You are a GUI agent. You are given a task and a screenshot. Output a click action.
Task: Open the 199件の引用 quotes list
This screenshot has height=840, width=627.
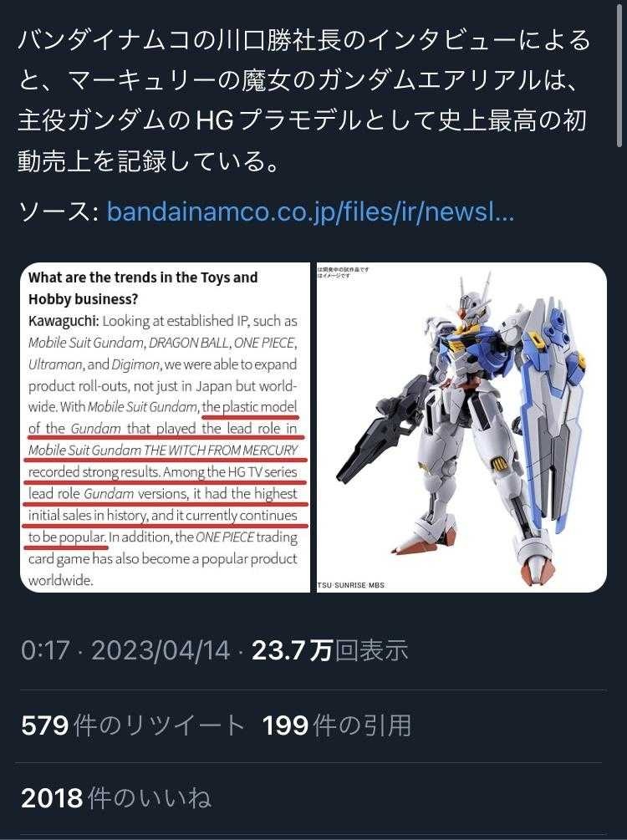[x=337, y=725]
